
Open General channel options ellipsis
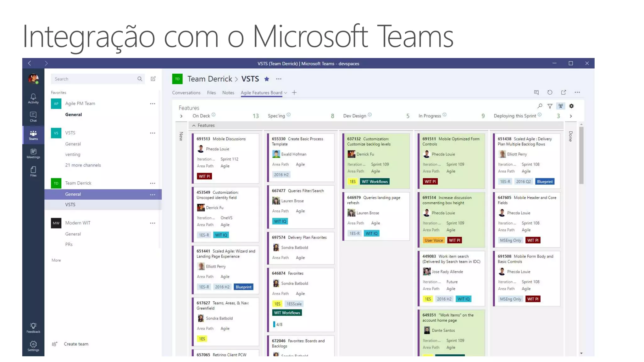point(153,195)
